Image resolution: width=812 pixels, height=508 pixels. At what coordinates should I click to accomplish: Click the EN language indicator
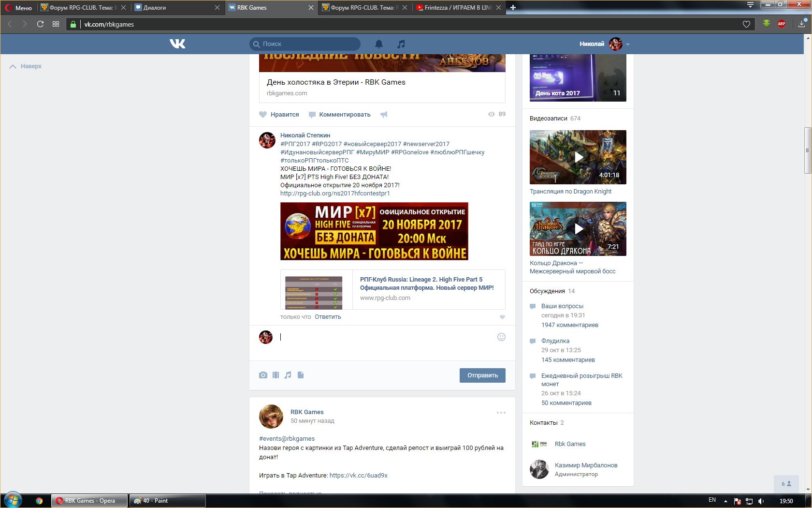[x=712, y=500]
